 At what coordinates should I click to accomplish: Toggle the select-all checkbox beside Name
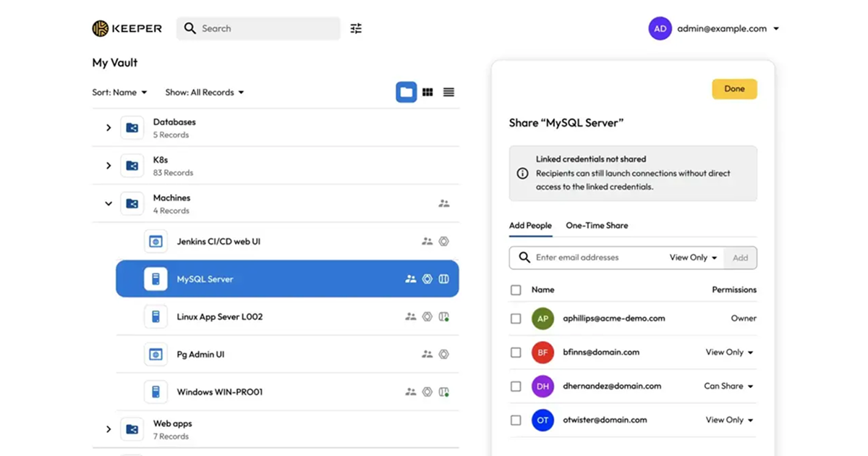point(516,290)
